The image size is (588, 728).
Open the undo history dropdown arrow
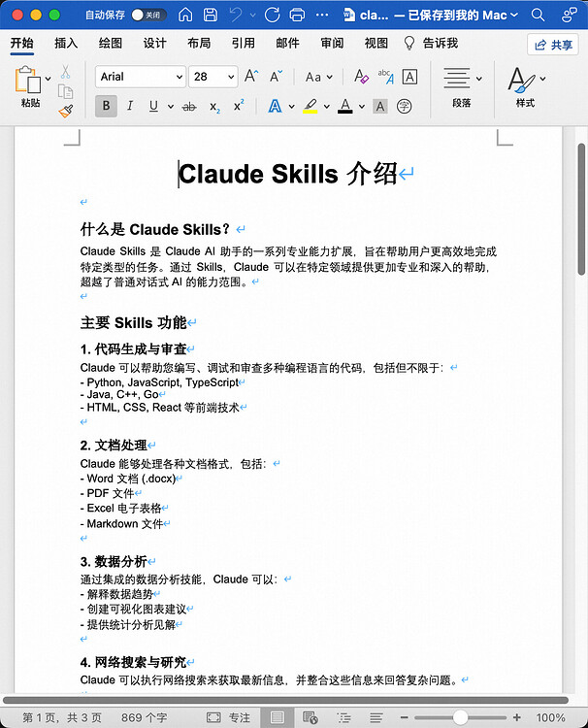pos(253,16)
